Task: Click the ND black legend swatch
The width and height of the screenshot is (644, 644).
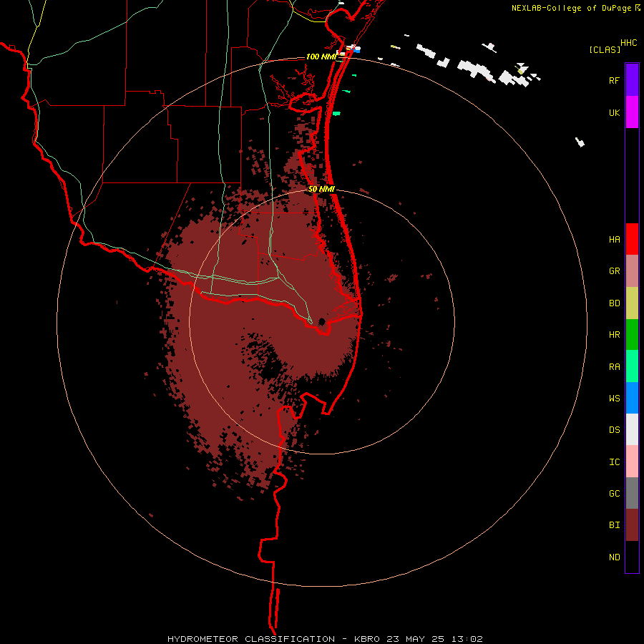Action: [632, 557]
